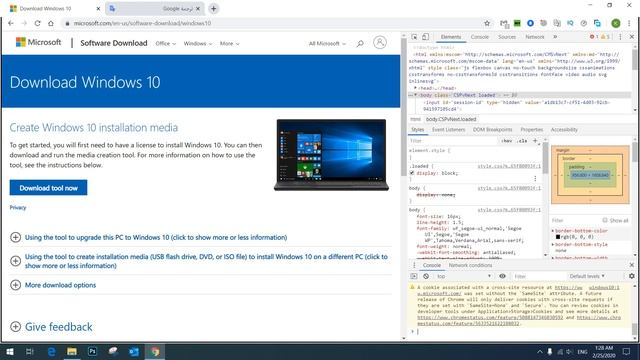
Task: Open the search magnifier on Microsoft site
Action: coord(360,43)
